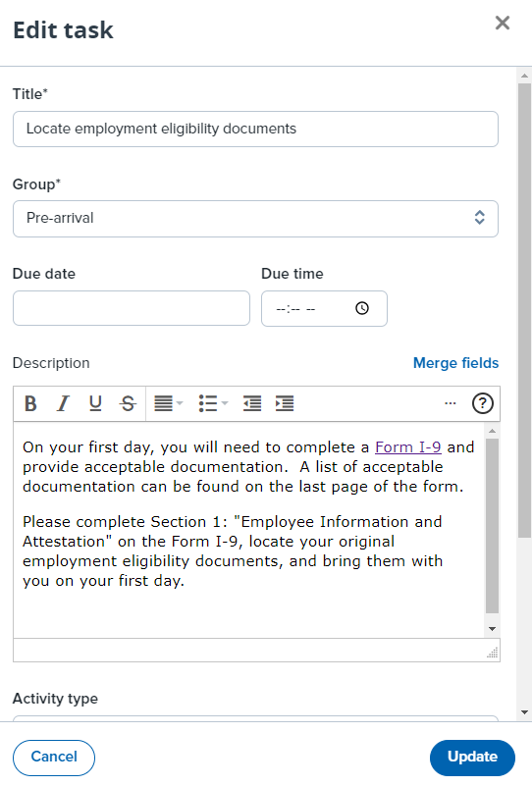Open the clock picker in Due time
Image resolution: width=532 pixels, height=786 pixels.
(x=362, y=308)
